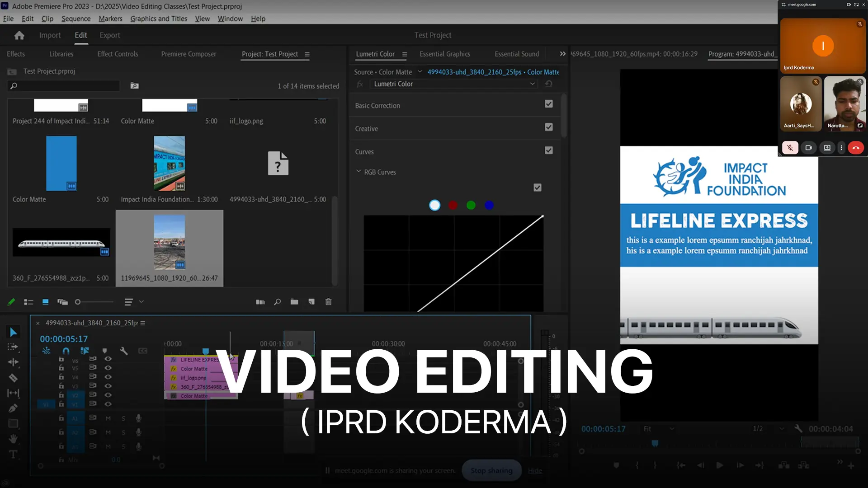This screenshot has height=488, width=868.
Task: Click Automate to Sequence icon
Action: (x=260, y=302)
